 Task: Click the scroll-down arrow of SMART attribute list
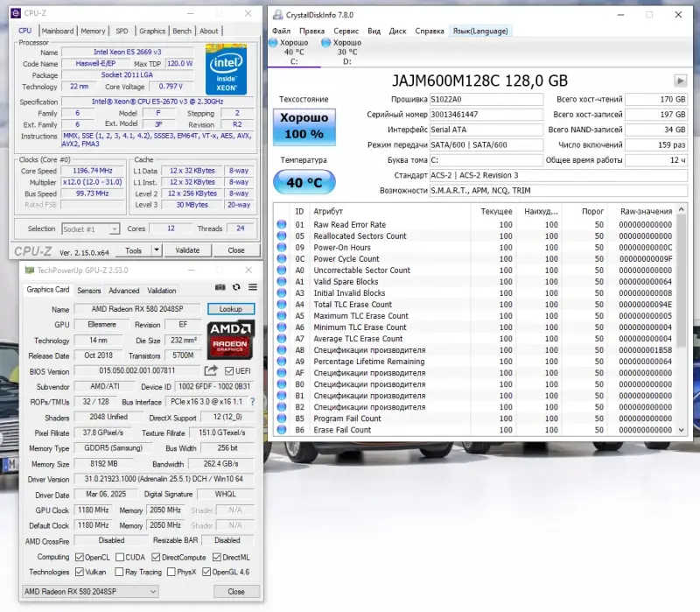pyautogui.click(x=682, y=430)
